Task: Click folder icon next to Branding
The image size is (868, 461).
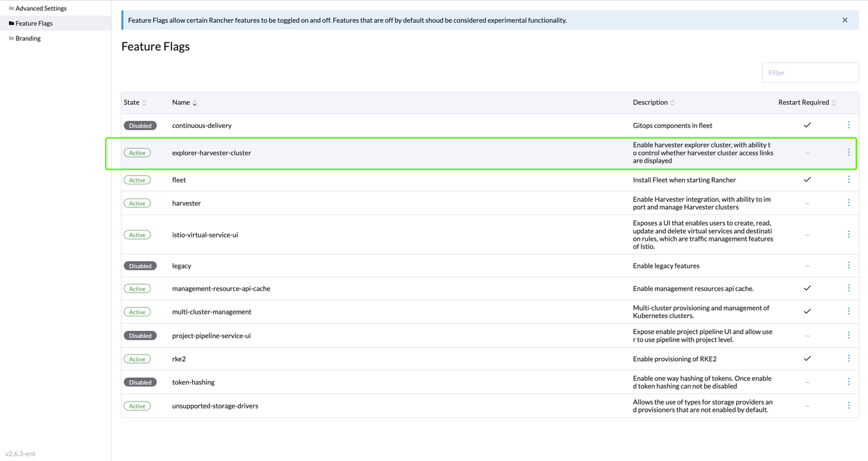Action: pyautogui.click(x=11, y=38)
